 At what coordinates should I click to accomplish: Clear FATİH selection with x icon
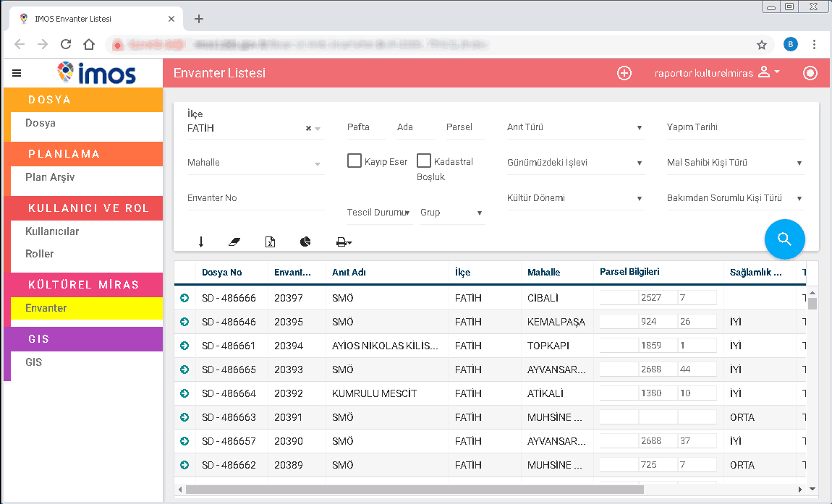(308, 129)
